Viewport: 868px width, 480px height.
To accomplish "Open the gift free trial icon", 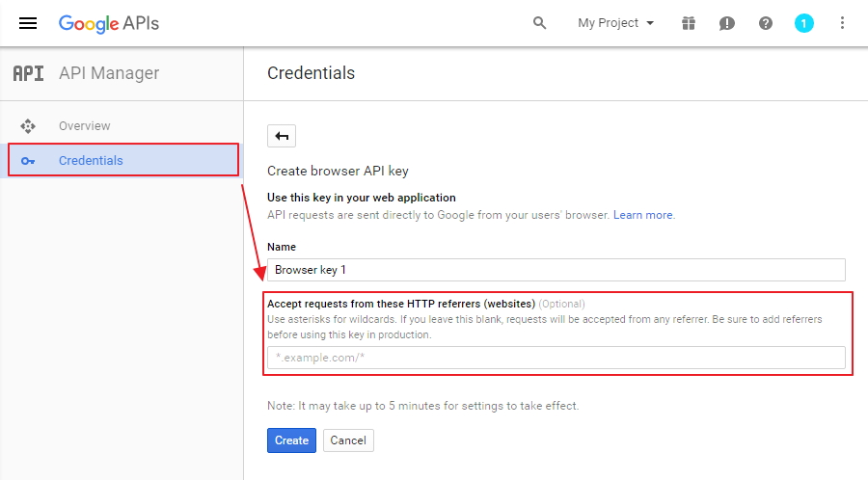I will [x=688, y=23].
